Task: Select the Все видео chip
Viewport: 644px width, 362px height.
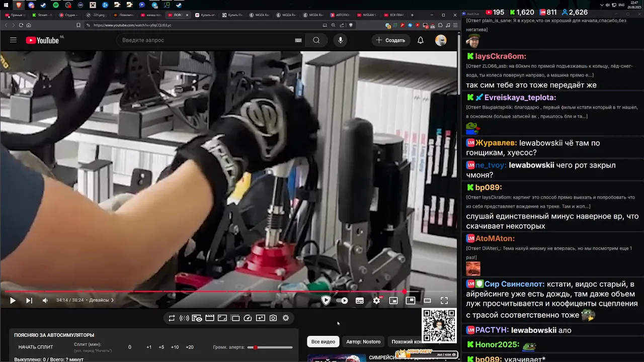Action: pyautogui.click(x=323, y=342)
